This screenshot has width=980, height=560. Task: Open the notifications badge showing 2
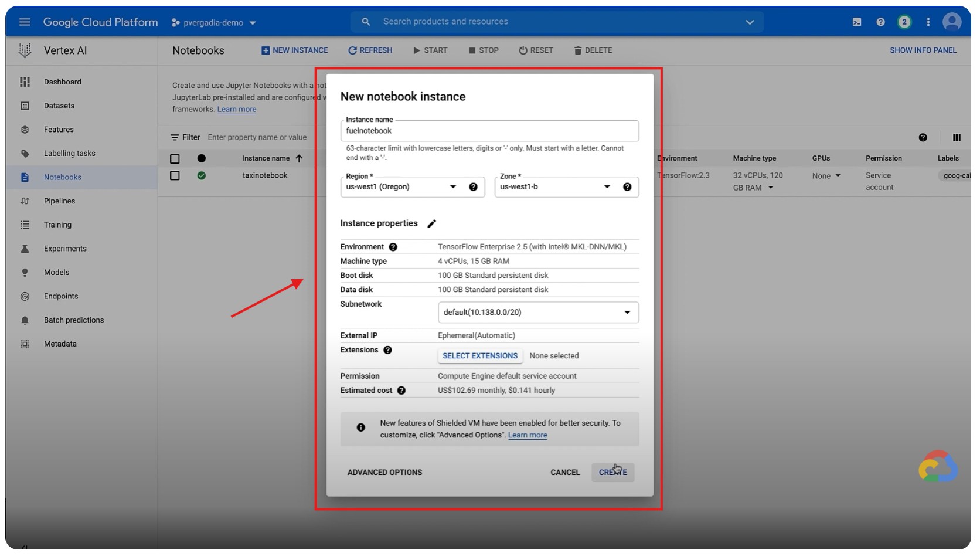pos(904,22)
